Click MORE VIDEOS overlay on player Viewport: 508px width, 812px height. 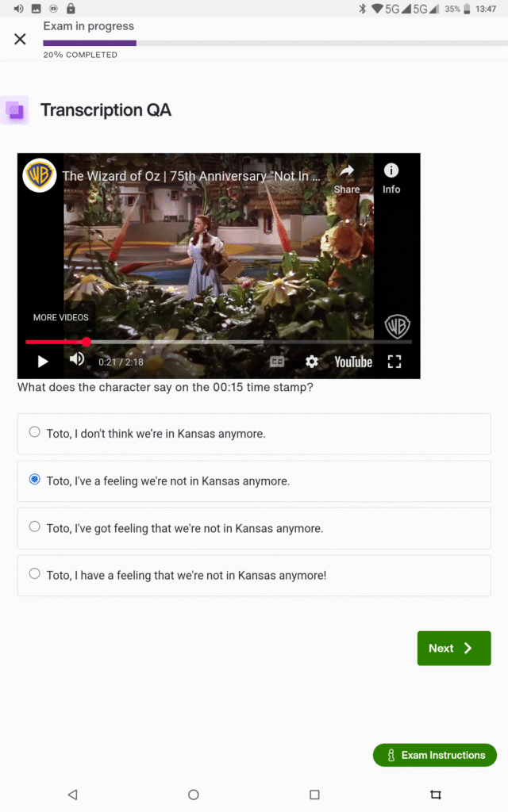pyautogui.click(x=60, y=317)
